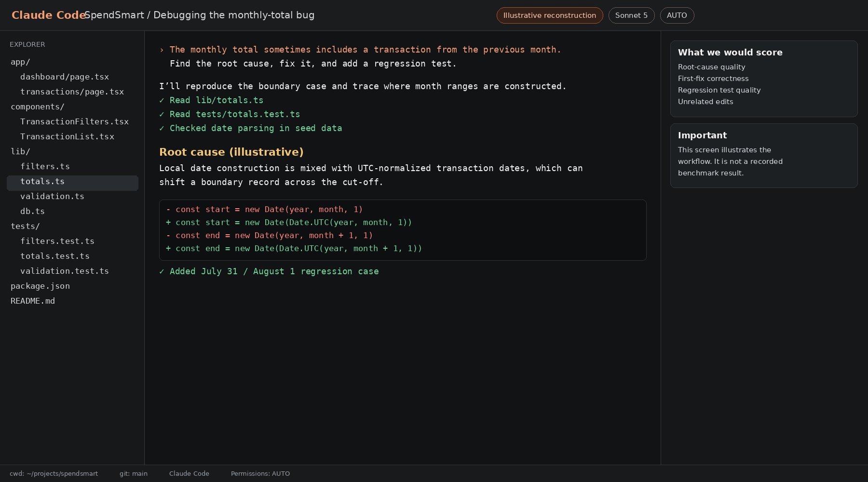Open filters.test.ts file

pos(57,241)
